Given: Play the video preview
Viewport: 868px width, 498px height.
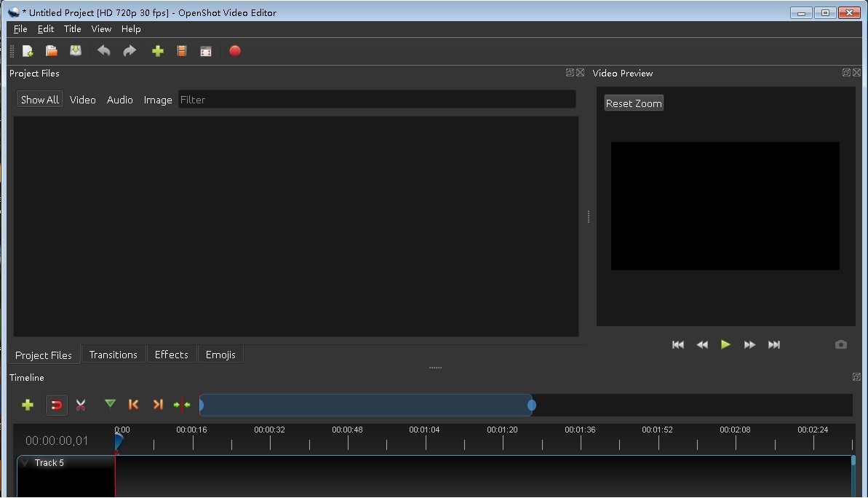Looking at the screenshot, I should pos(725,344).
